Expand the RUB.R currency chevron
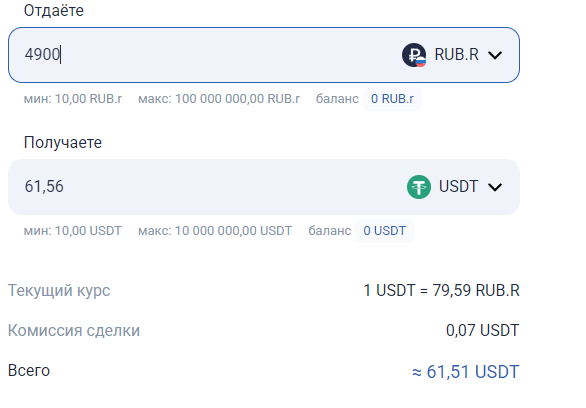The image size is (586, 408). [495, 55]
